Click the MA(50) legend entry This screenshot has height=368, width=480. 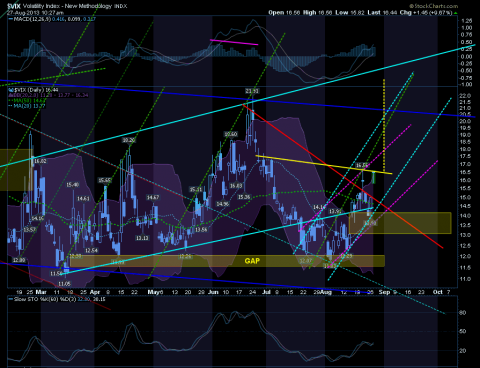pyautogui.click(x=29, y=100)
